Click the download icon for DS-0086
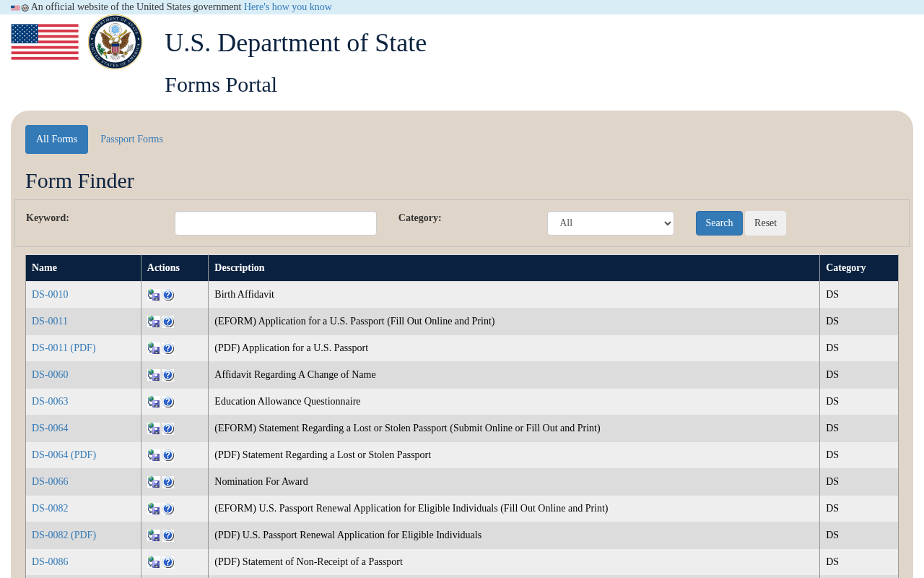Screen dimensions: 924x578 tap(154, 562)
